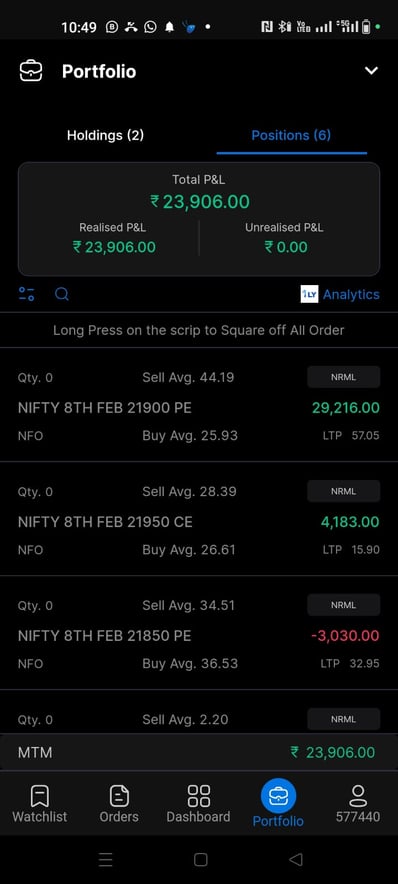Tap the MTM summary bar
The width and height of the screenshot is (398, 884).
pyautogui.click(x=199, y=752)
